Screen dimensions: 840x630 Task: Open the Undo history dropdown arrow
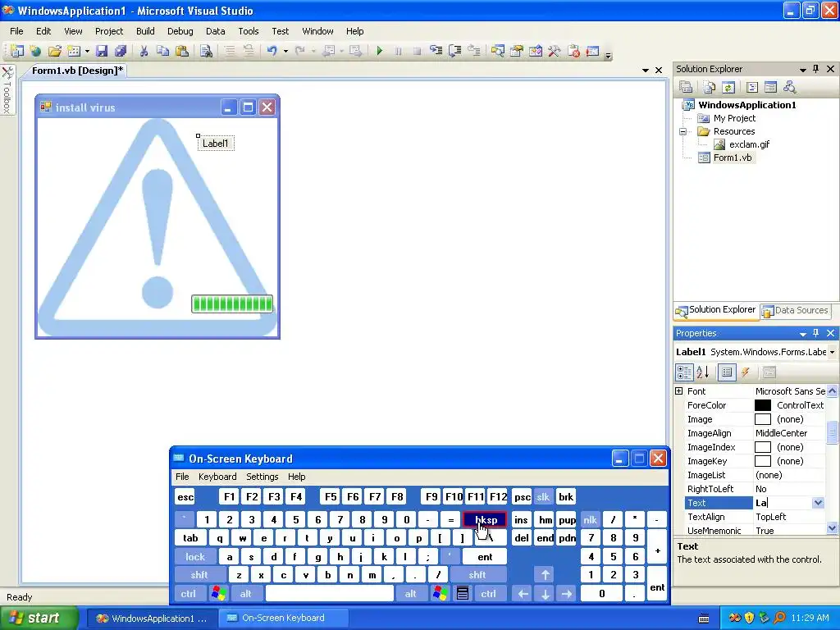coord(285,51)
